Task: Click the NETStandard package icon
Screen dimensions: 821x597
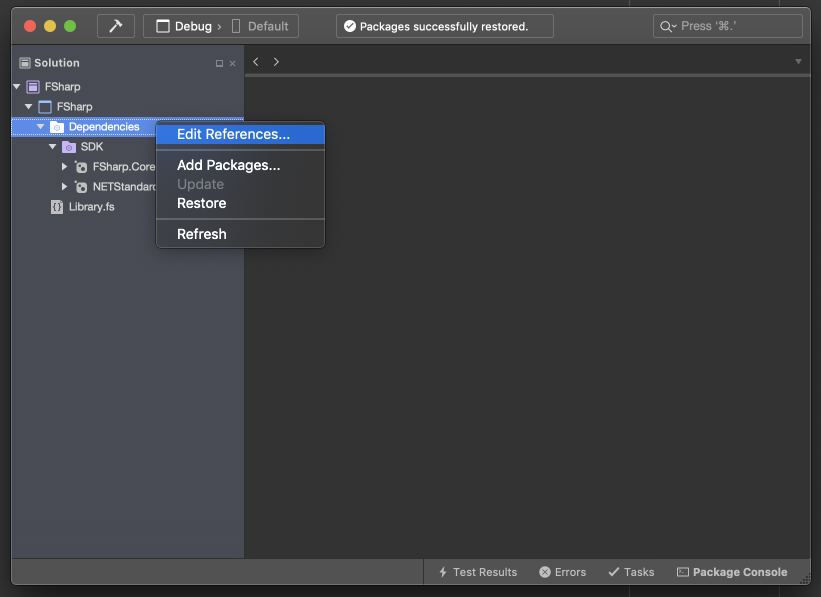Action: coord(81,187)
